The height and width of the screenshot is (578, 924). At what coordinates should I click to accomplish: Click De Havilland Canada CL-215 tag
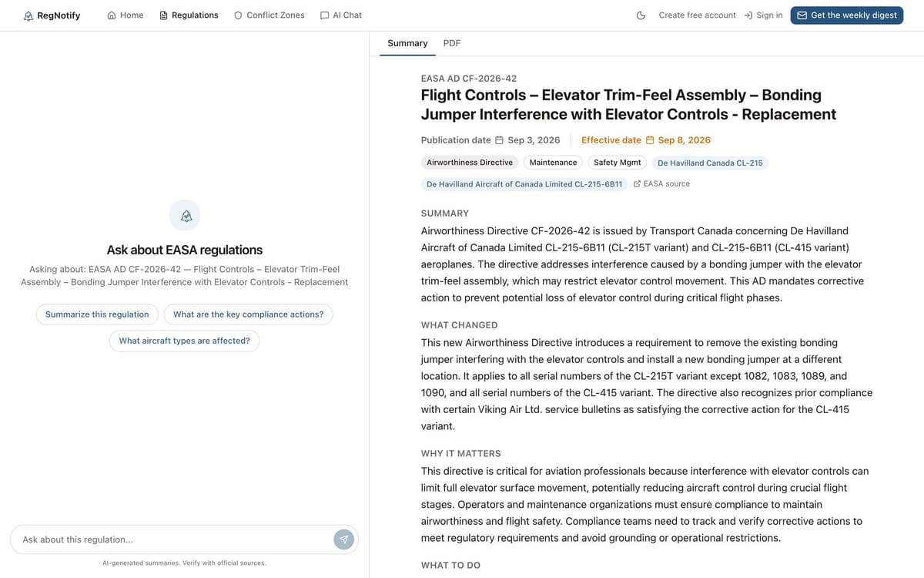(x=710, y=163)
